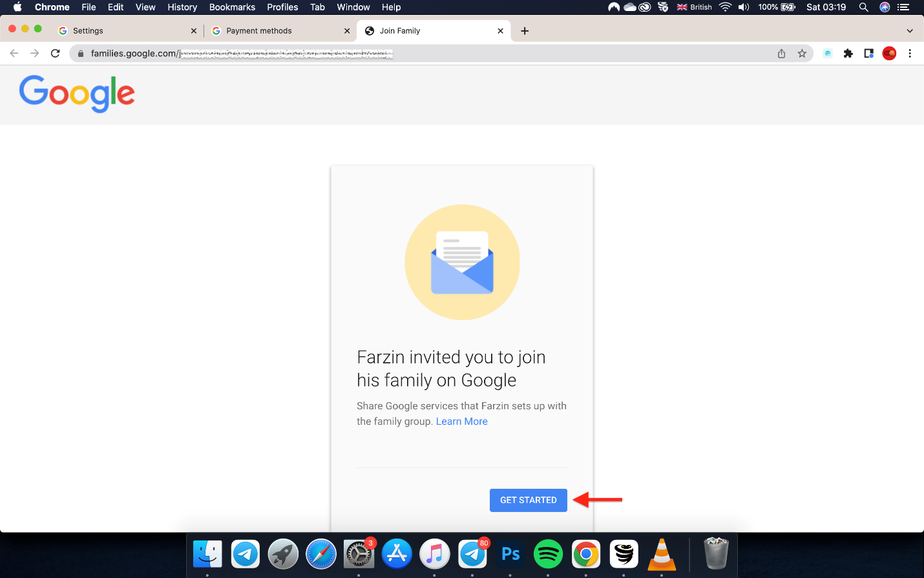924x578 pixels.
Task: Open the Chrome application menu
Action: point(52,7)
